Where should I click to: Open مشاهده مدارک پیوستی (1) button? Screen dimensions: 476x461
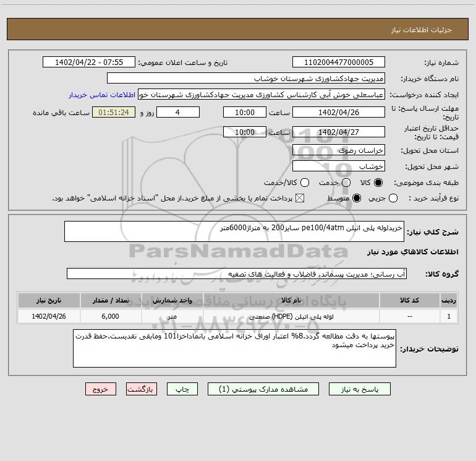[x=263, y=389]
